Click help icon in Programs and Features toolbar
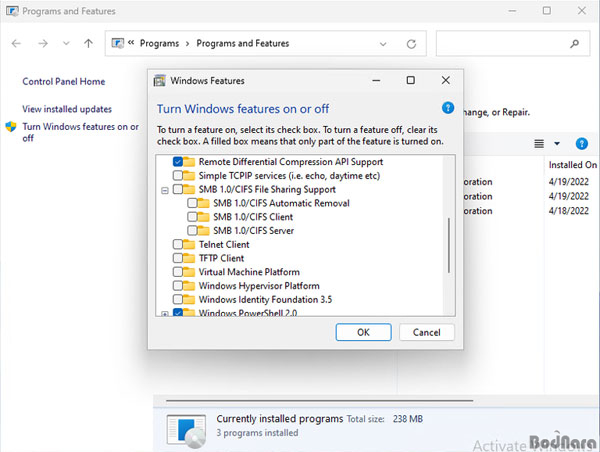 click(x=582, y=144)
